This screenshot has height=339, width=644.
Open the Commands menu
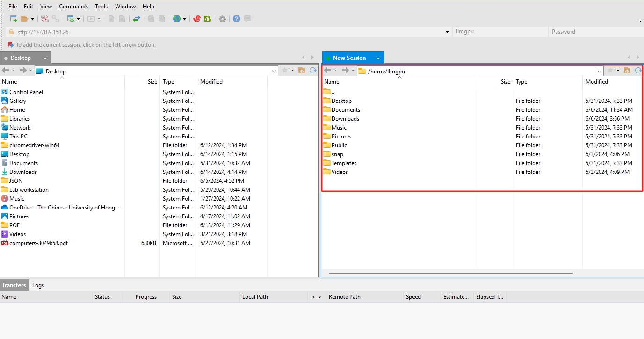coord(73,6)
